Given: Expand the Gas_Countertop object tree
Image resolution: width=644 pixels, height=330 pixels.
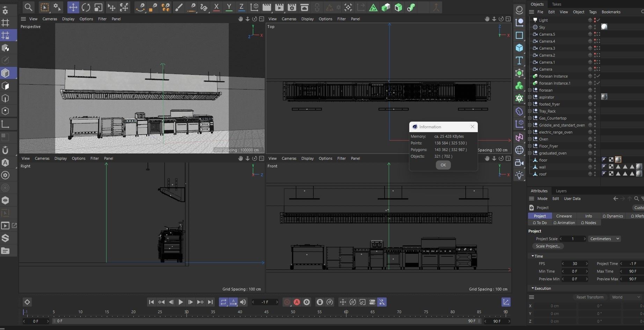Looking at the screenshot, I should point(530,118).
